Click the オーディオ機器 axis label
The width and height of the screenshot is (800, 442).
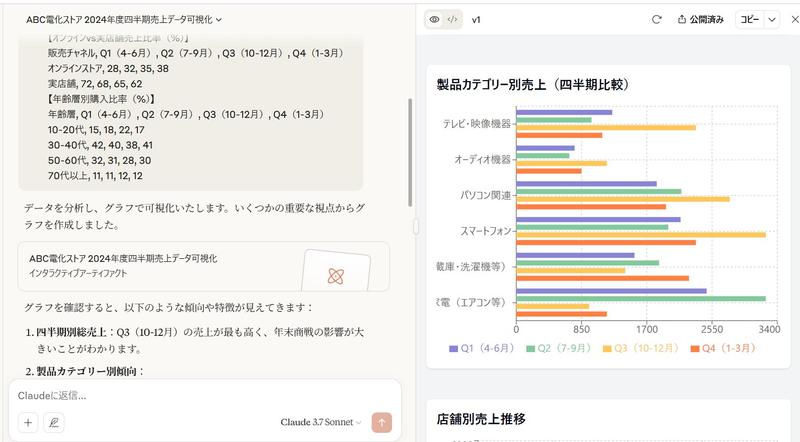(483, 159)
